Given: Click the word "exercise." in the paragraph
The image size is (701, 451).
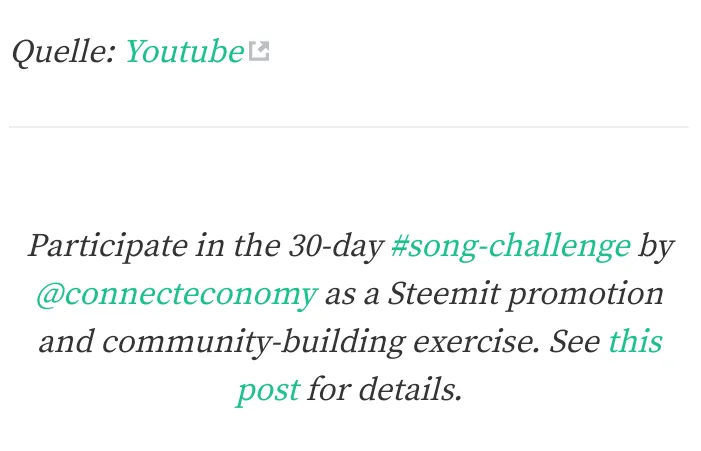Looking at the screenshot, I should [477, 342].
